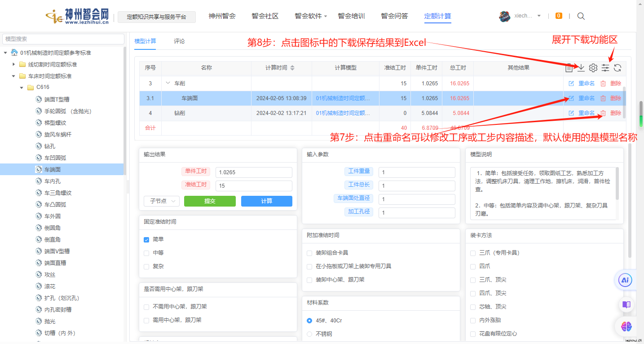Click the brain floating icon
Screen dimensions: 644x344
pos(626,327)
